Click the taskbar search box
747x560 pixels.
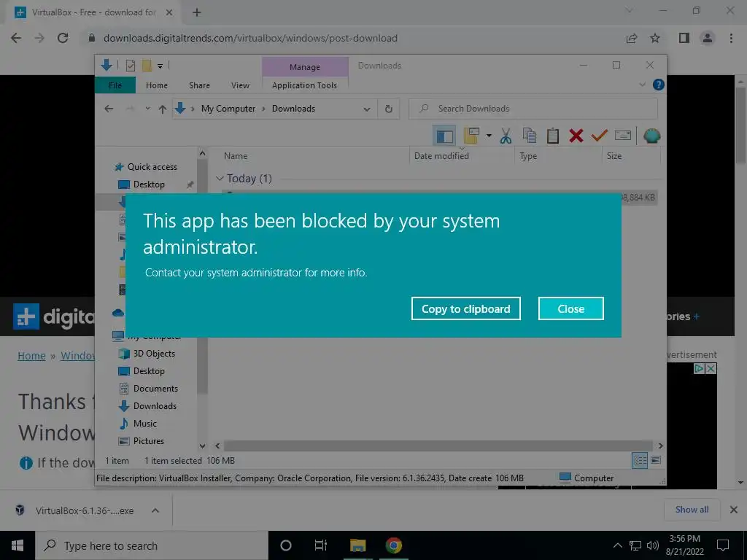coord(152,545)
